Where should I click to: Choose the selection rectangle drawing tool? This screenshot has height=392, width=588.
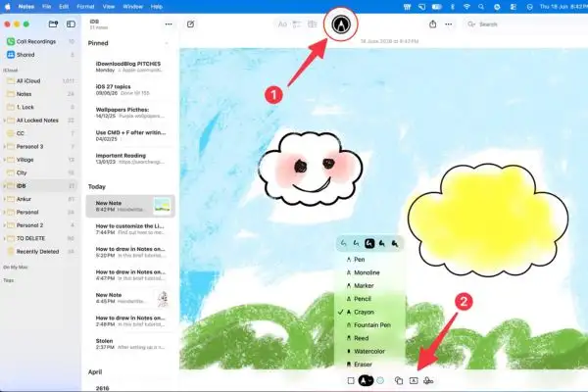[351, 381]
